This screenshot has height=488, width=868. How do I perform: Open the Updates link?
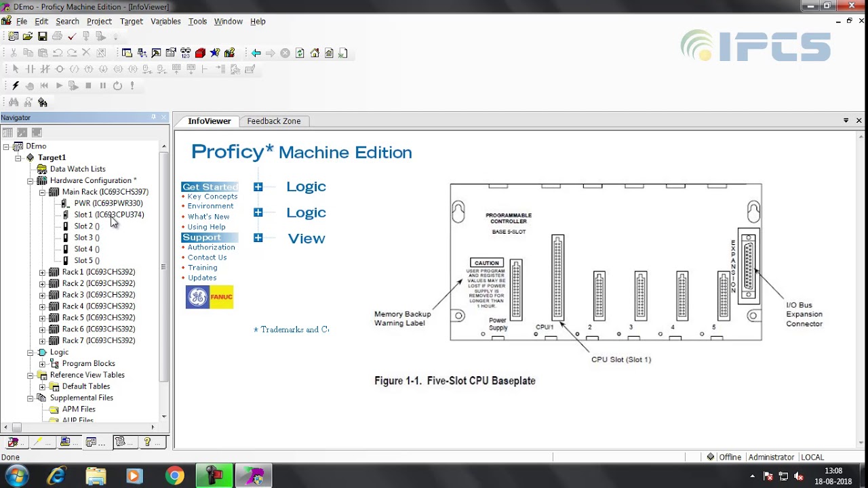202,278
